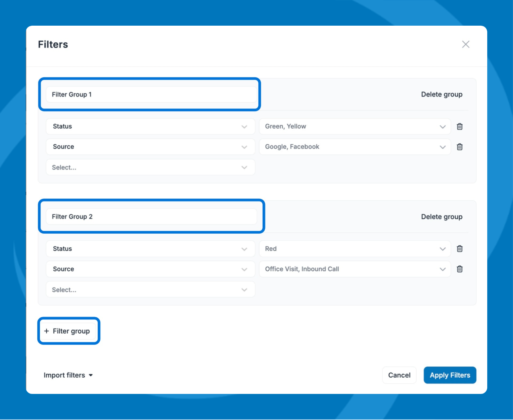This screenshot has width=513, height=420.
Task: Open Status field dropdown in Filter Group 1
Action: (x=150, y=126)
